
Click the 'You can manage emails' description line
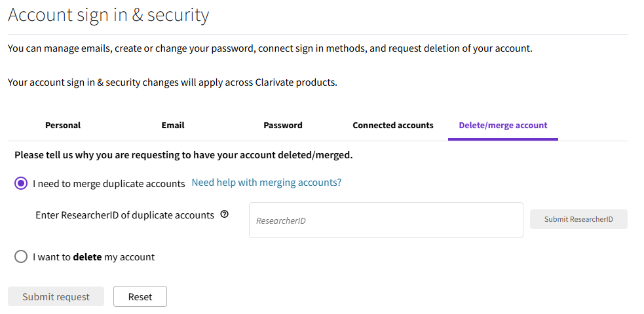point(270,48)
